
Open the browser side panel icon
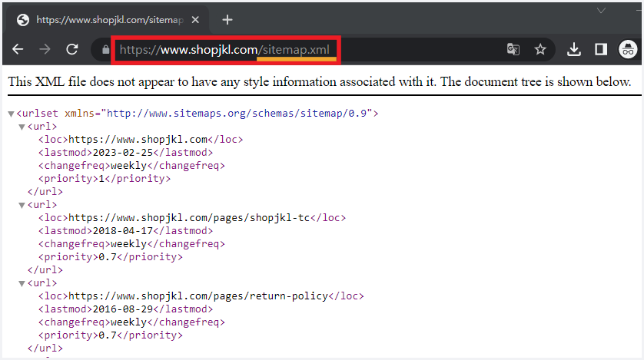(x=601, y=50)
